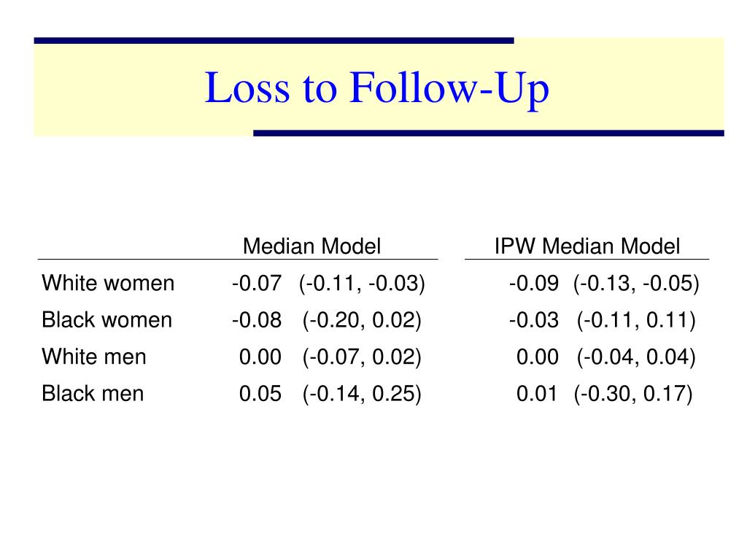Viewport: 747px width, 560px height.
Task: Click the (-0.13, -0.05) IPW interval
Action: click(636, 284)
